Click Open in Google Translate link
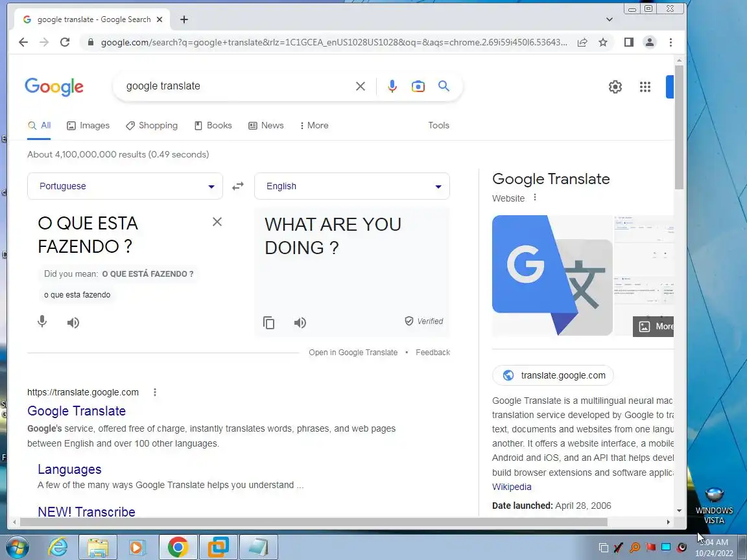Image resolution: width=747 pixels, height=560 pixels. point(353,353)
